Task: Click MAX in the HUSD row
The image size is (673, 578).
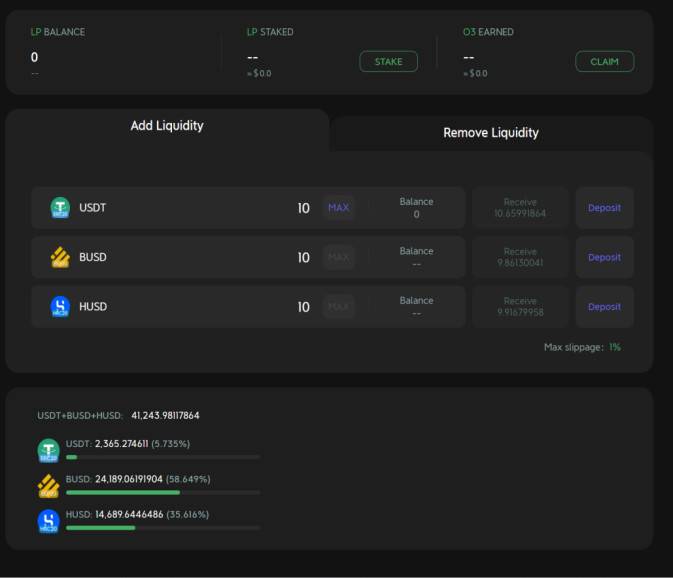Action: [x=339, y=307]
